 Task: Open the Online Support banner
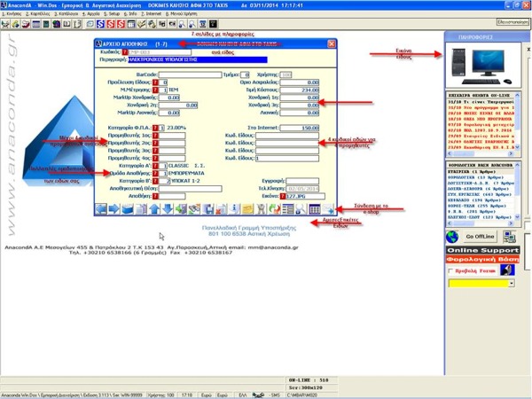[x=482, y=250]
